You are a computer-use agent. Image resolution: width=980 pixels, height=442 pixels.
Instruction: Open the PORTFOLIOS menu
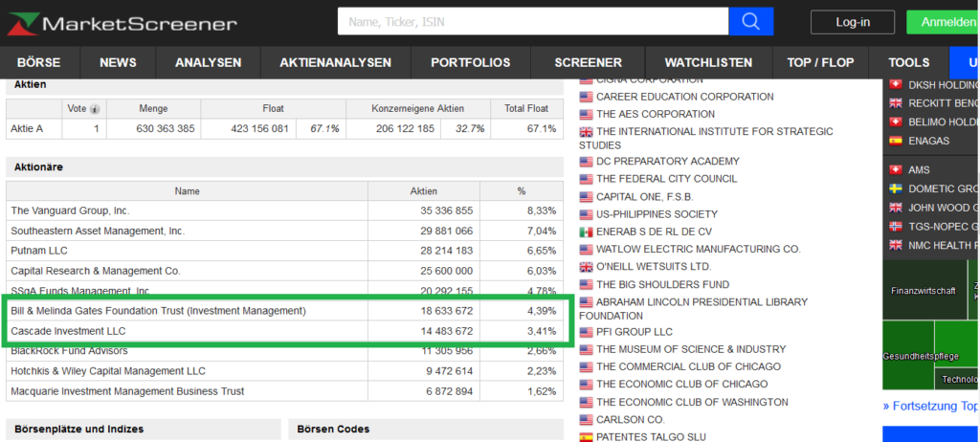click(x=471, y=62)
